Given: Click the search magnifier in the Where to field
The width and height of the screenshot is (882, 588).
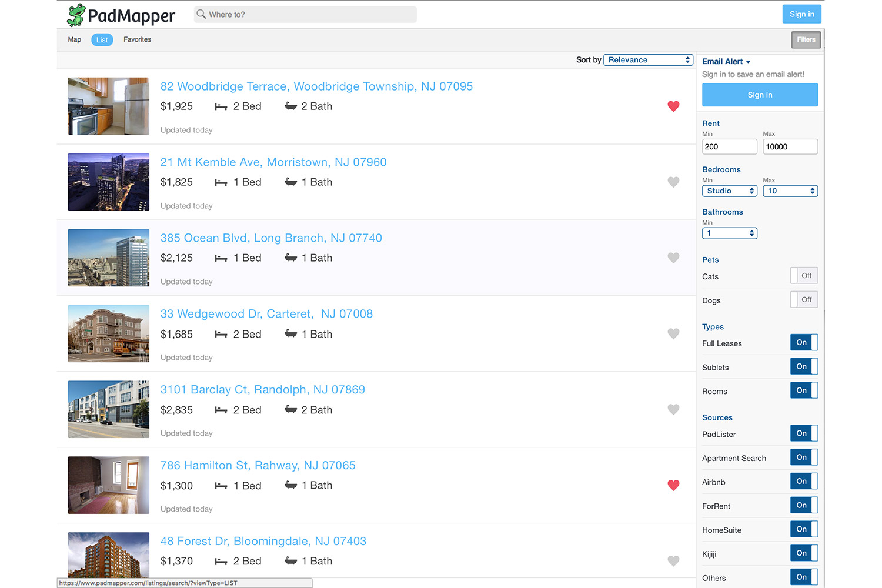Looking at the screenshot, I should tap(201, 14).
